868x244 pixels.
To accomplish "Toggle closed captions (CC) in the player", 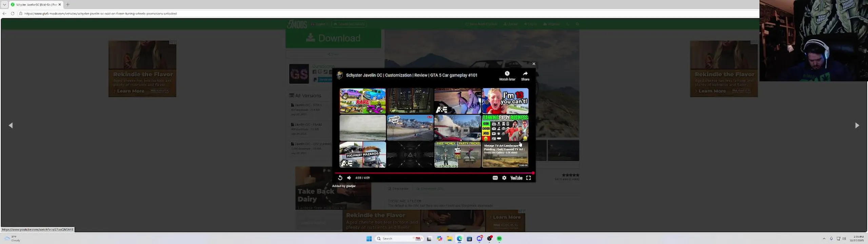I will coord(495,178).
